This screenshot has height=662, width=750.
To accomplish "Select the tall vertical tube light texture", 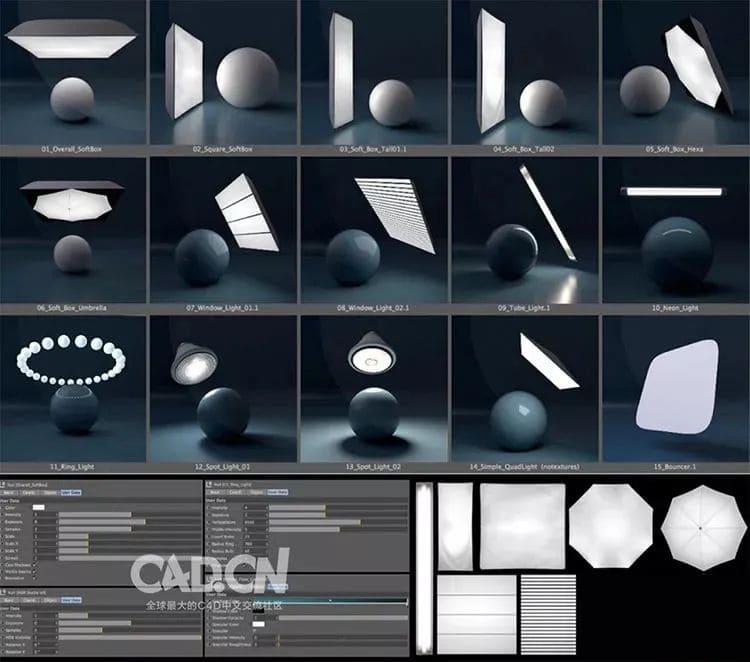I will tap(424, 565).
